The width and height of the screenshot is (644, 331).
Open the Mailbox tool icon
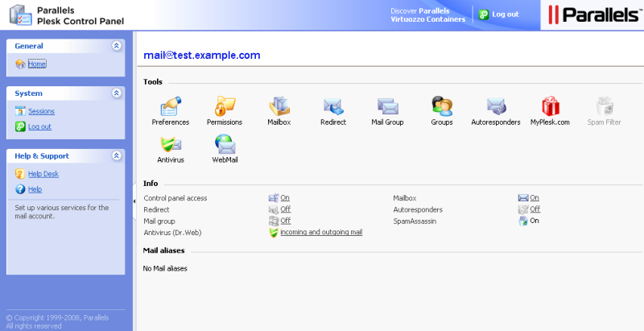click(x=279, y=106)
